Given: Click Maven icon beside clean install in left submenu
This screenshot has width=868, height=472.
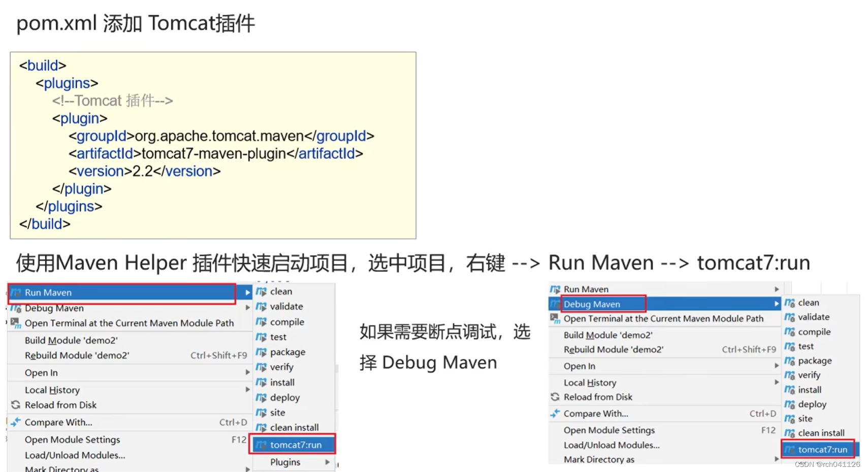Looking at the screenshot, I should 261,427.
